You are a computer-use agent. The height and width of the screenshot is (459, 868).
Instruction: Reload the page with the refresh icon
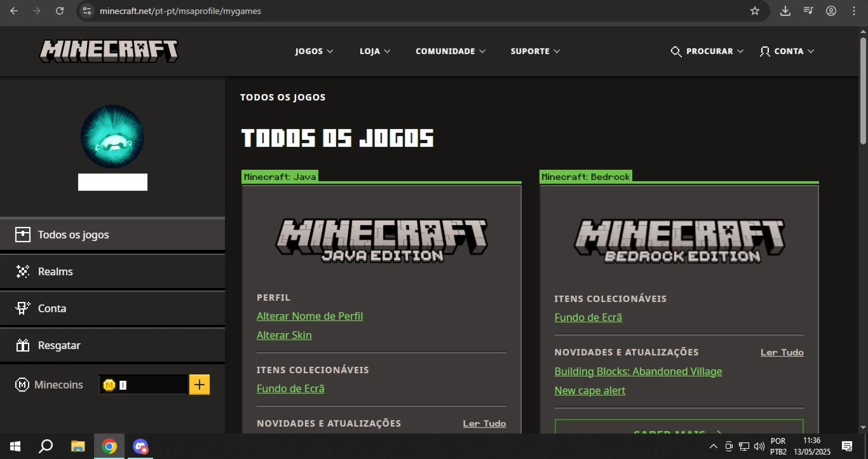point(60,11)
